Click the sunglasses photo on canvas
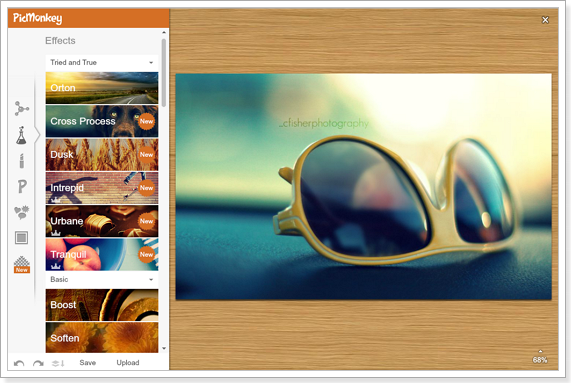 click(363, 187)
